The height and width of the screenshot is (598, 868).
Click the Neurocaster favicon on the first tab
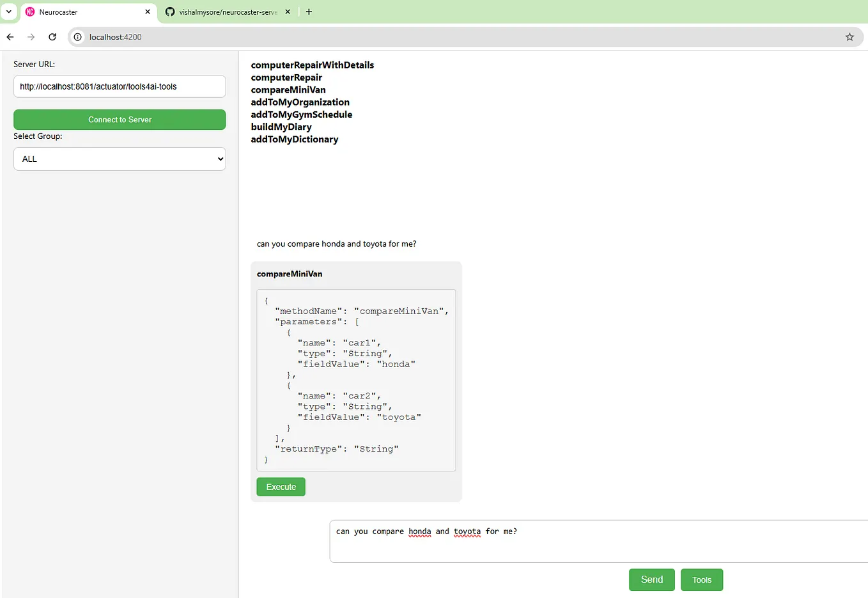click(30, 12)
